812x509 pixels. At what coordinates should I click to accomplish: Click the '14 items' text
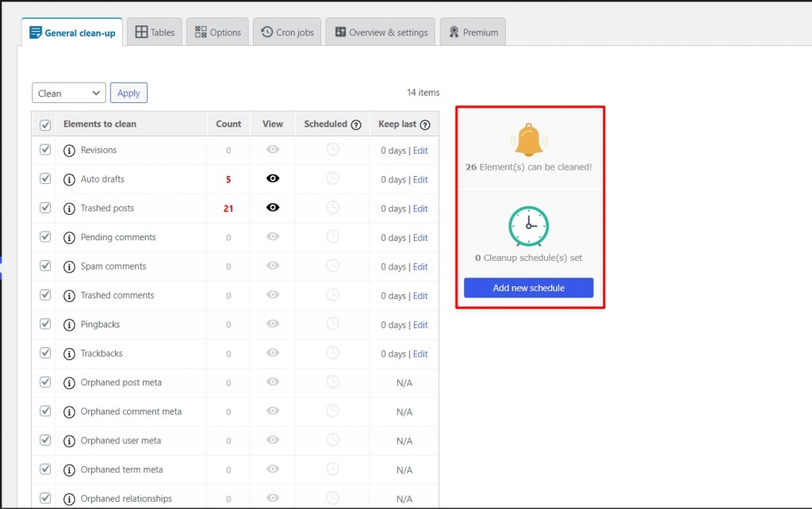click(x=423, y=93)
